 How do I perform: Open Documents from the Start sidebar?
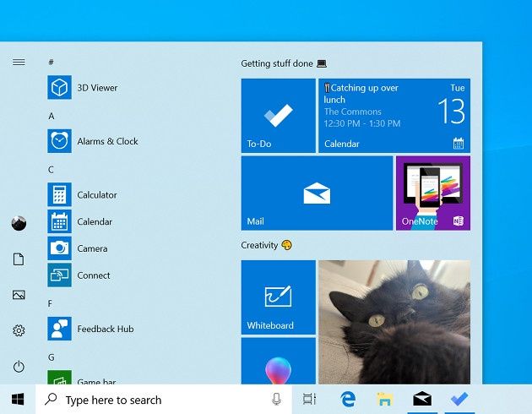[x=19, y=259]
